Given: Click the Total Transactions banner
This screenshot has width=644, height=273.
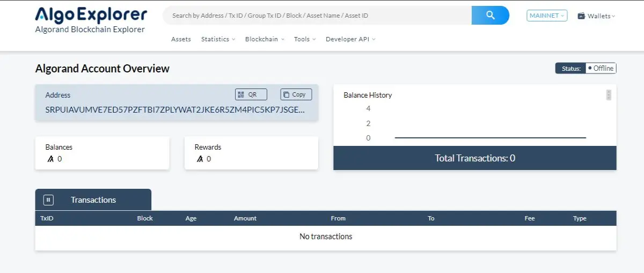Looking at the screenshot, I should [x=475, y=158].
